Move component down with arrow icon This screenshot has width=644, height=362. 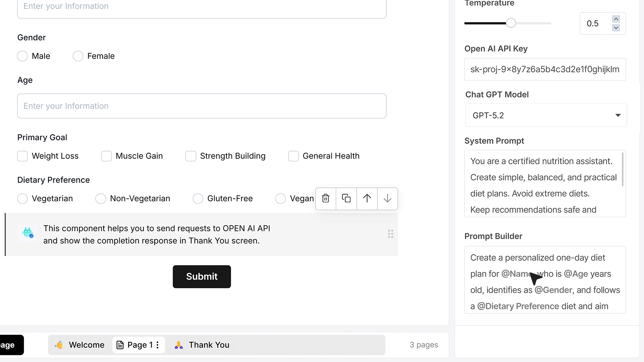click(x=387, y=198)
